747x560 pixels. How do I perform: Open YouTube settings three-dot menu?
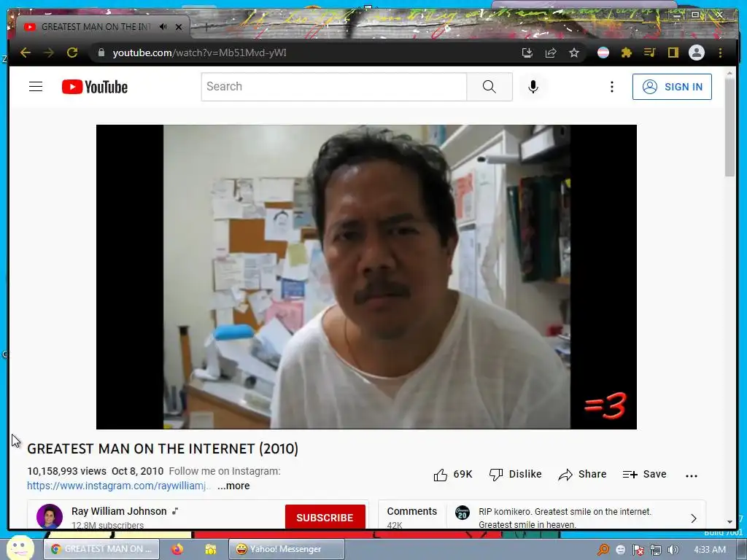coord(612,87)
